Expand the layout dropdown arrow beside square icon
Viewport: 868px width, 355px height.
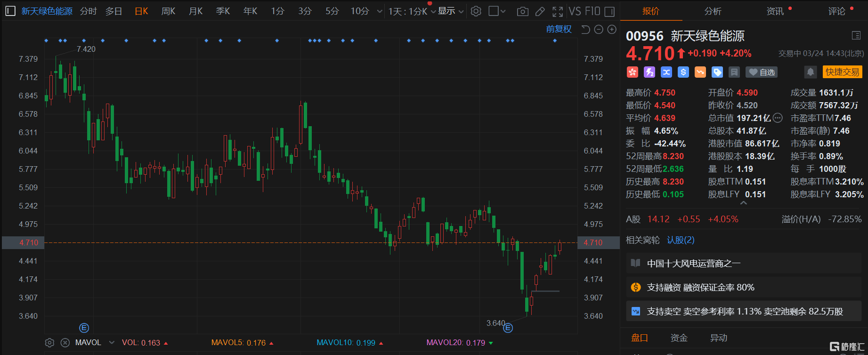tap(503, 11)
